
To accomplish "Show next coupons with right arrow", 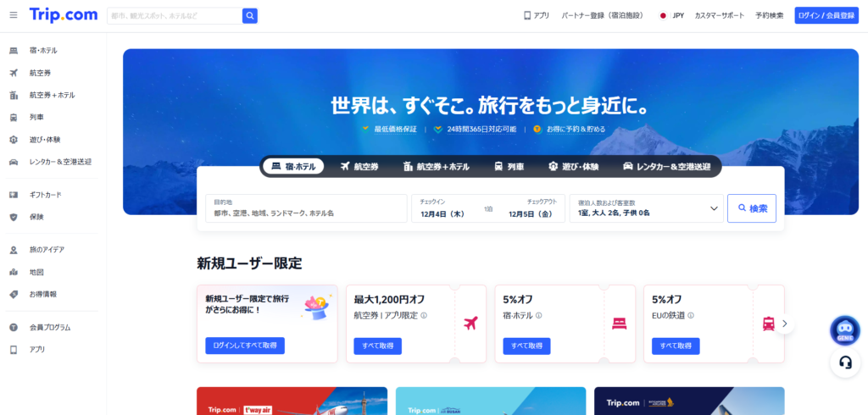I will (785, 324).
